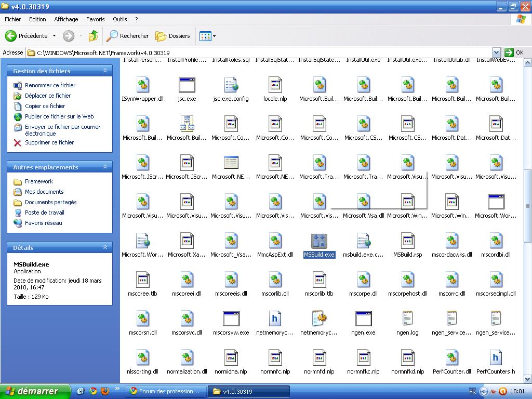
Task: Select the ngen.exe application icon
Action: tap(363, 318)
